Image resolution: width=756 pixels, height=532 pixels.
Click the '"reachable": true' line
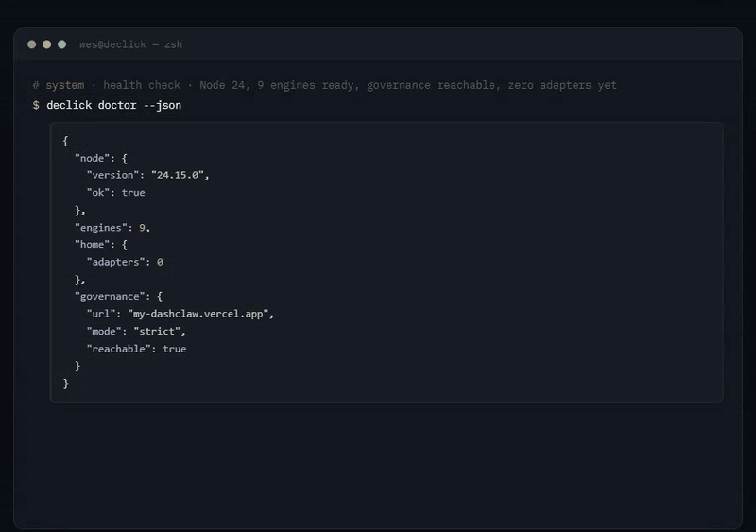(136, 349)
